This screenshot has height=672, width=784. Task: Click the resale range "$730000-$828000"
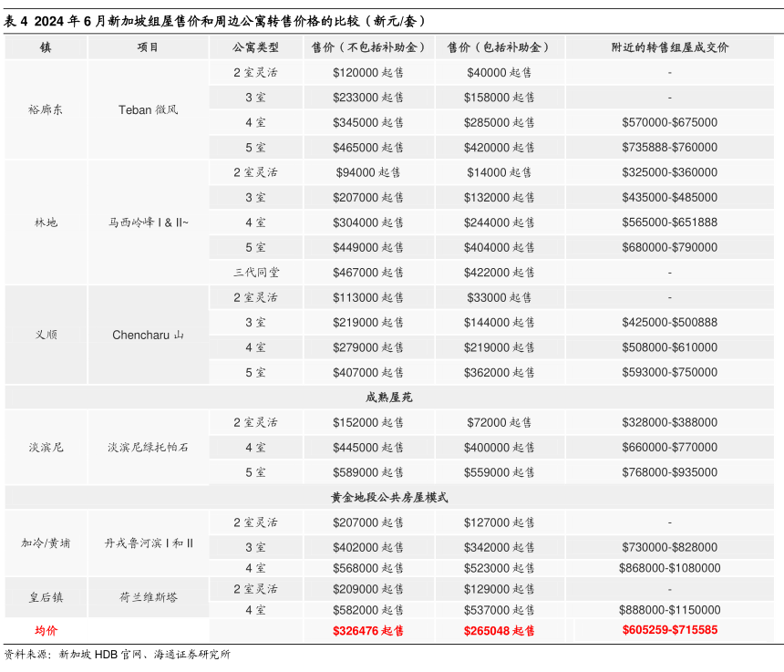tap(670, 547)
